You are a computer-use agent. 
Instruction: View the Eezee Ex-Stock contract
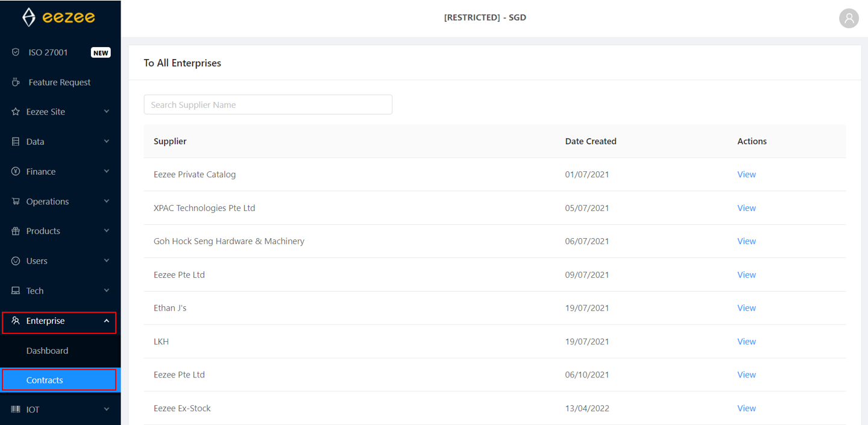[746, 408]
